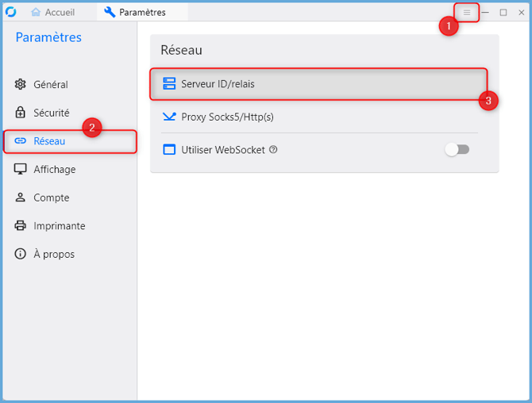The width and height of the screenshot is (532, 403).
Task: Click the person icon beside Compte
Action: point(21,198)
